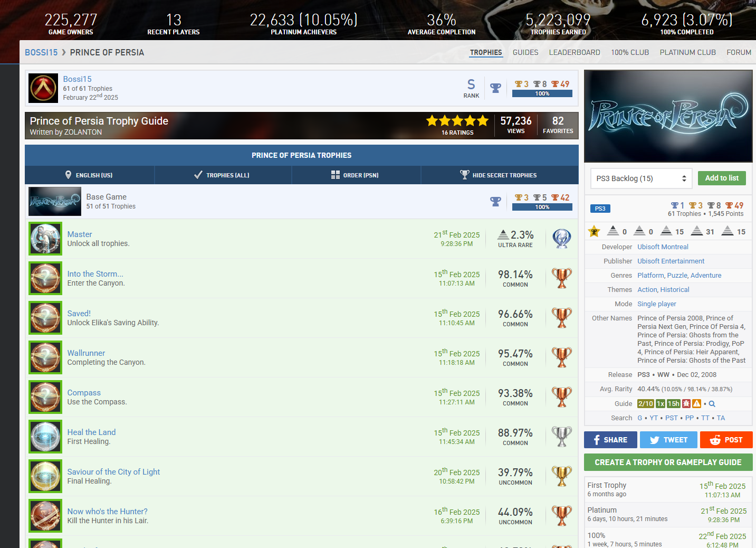Open the Trophies (All) filter dropdown
This screenshot has width=756, height=548.
tap(223, 175)
